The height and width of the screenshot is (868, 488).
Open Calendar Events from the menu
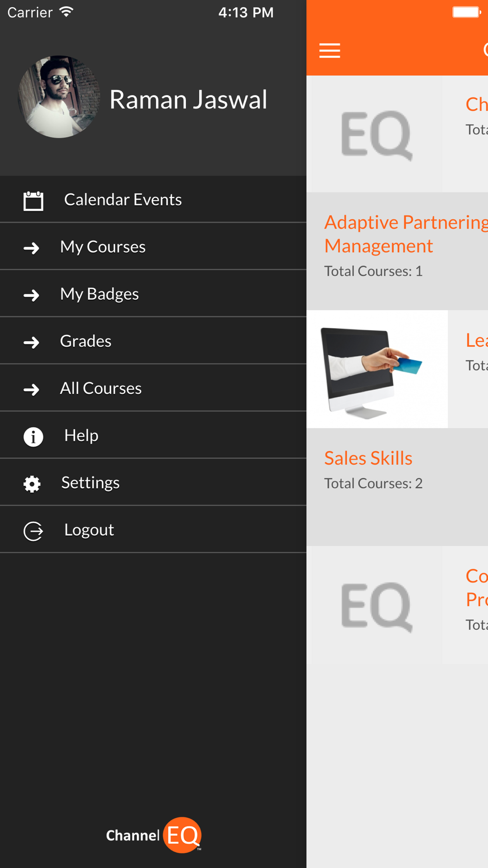[153, 199]
